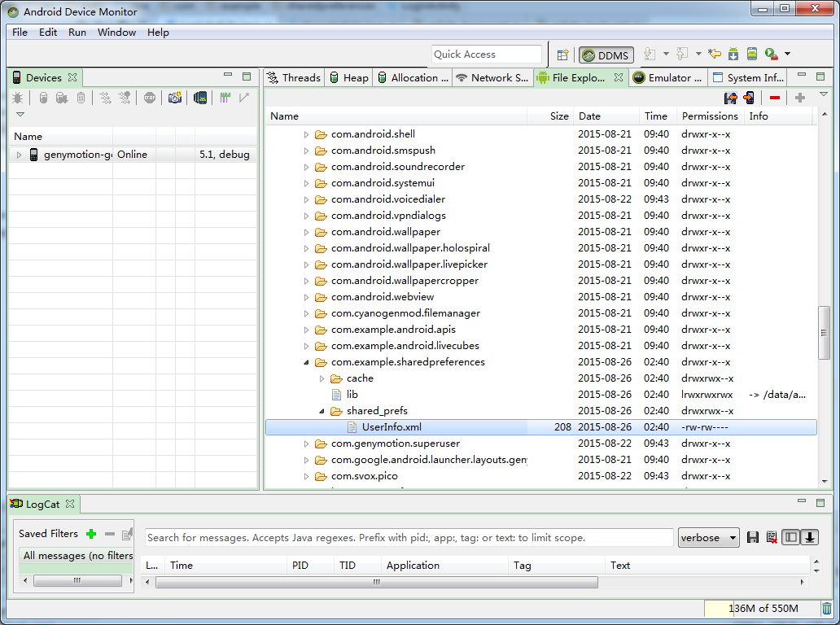This screenshot has width=840, height=625.
Task: Clear the LogCat log icon
Action: (772, 537)
